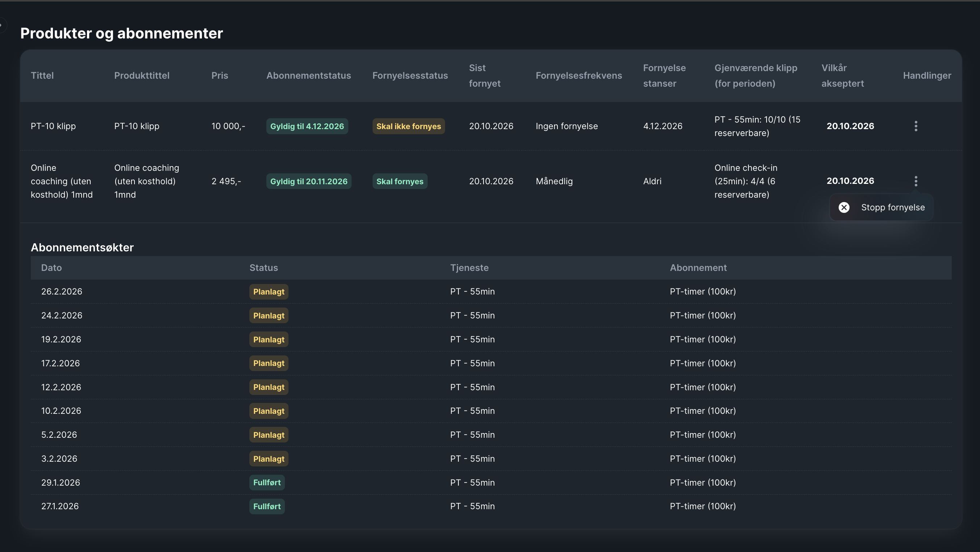Open actions menu for Online coaching row
The image size is (980, 552).
916,181
